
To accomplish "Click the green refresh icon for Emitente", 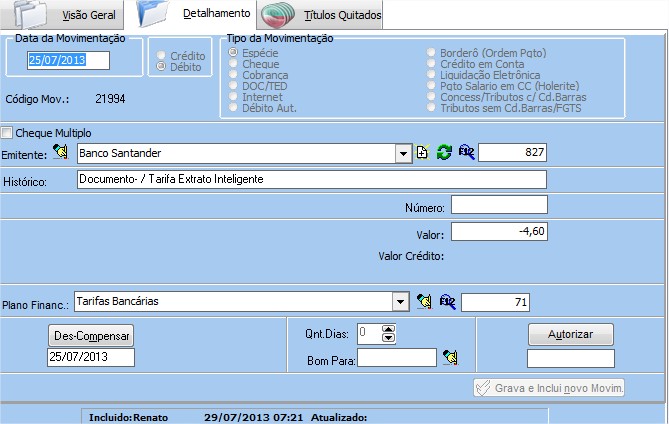I will point(444,152).
